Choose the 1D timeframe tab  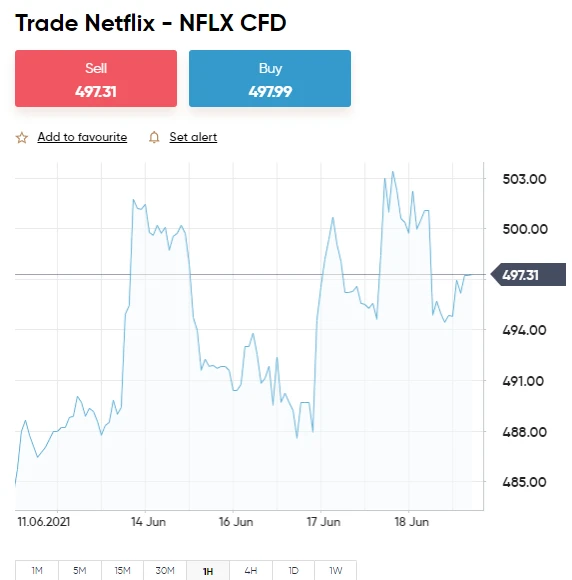tap(293, 570)
